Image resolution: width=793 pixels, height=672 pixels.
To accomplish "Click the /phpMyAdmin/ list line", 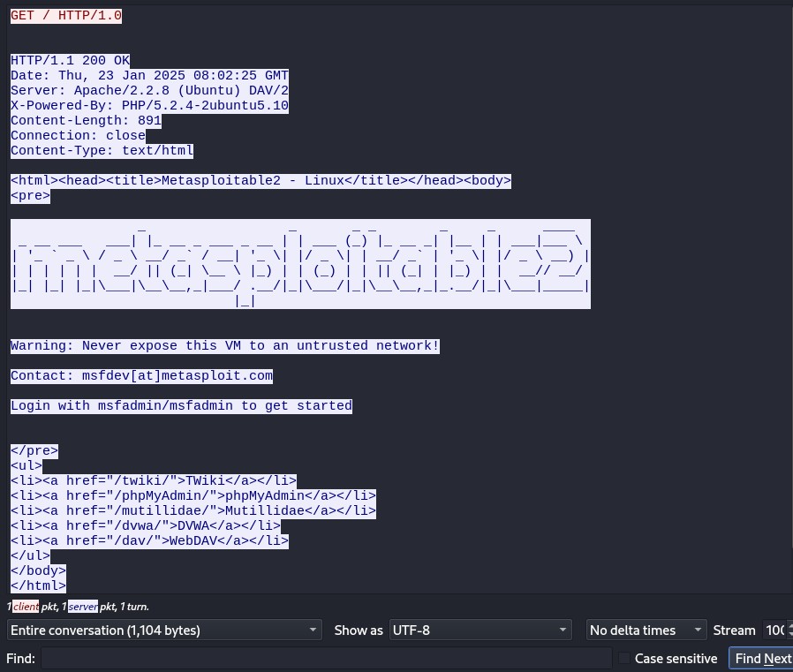I will [193, 495].
